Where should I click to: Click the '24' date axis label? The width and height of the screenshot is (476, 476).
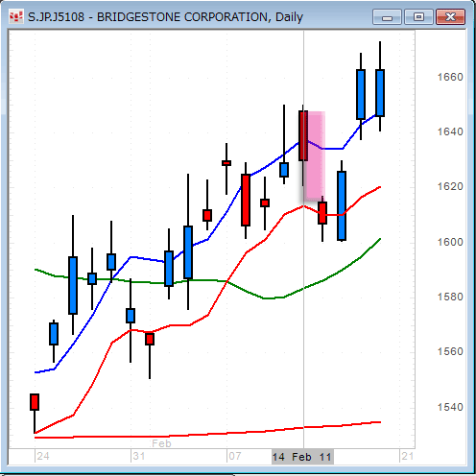[43, 456]
